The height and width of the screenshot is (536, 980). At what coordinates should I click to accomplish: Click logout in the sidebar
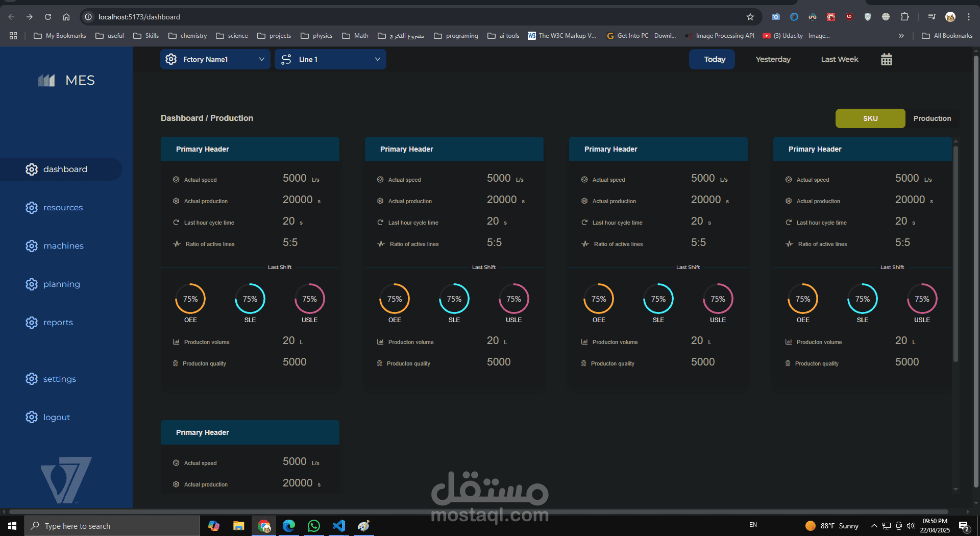click(x=56, y=417)
